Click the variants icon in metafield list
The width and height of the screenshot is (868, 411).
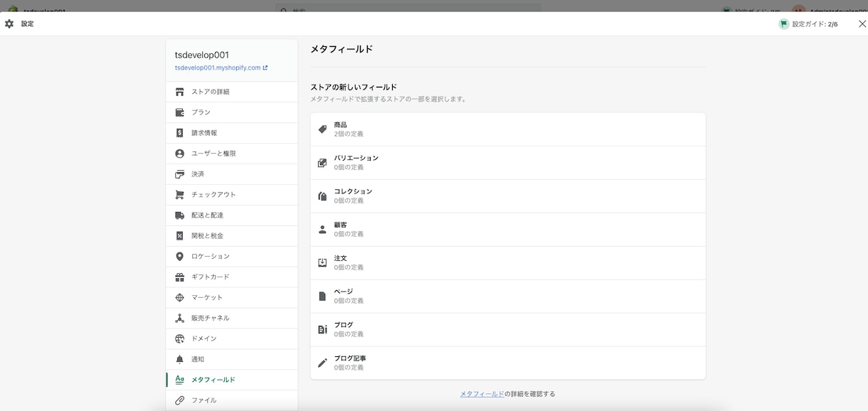(x=322, y=163)
